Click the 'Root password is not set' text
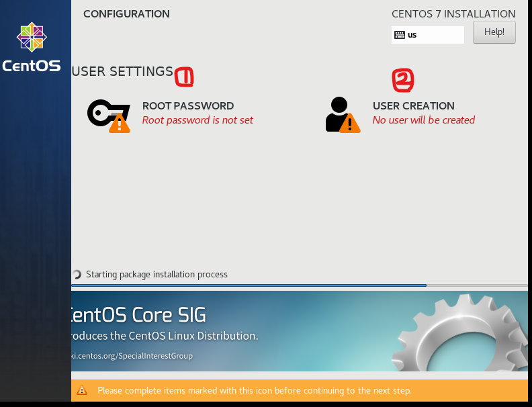532x407 pixels. coord(197,120)
